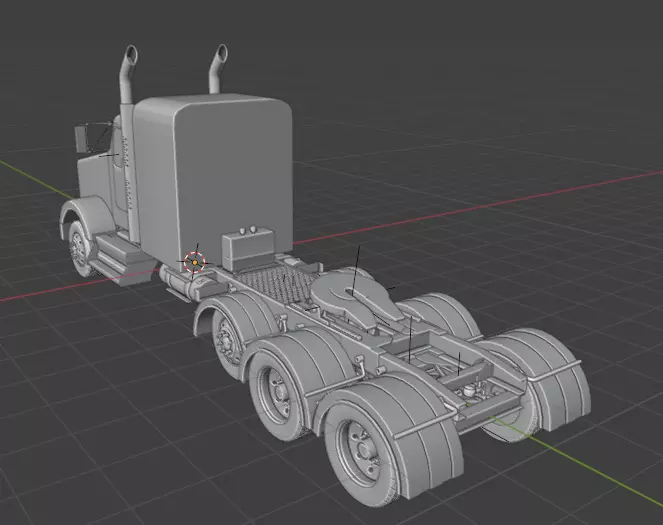The width and height of the screenshot is (663, 525).
Task: Click the red-white 3D cursor marker
Action: click(x=195, y=262)
